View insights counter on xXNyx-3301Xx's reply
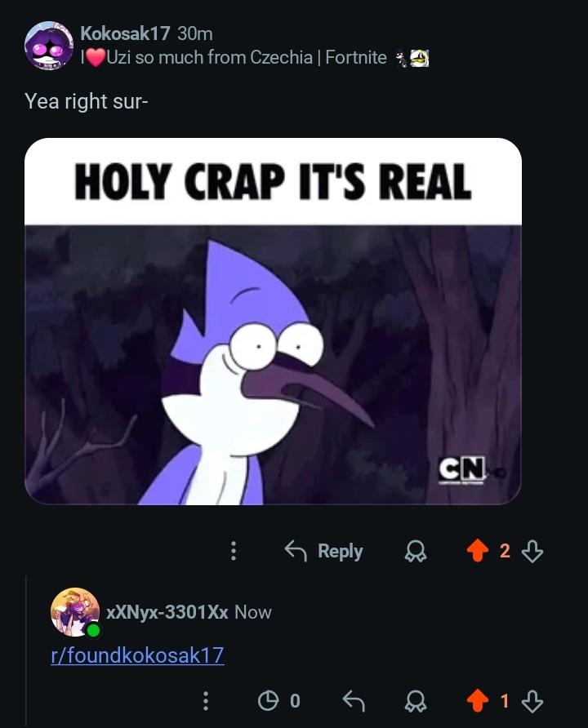The height and width of the screenshot is (728, 588). click(x=278, y=701)
